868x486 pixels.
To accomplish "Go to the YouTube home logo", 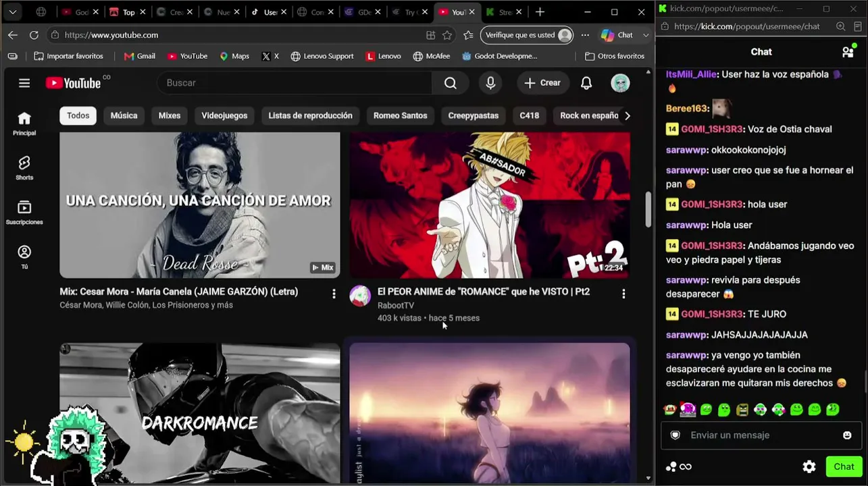I will click(x=73, y=83).
